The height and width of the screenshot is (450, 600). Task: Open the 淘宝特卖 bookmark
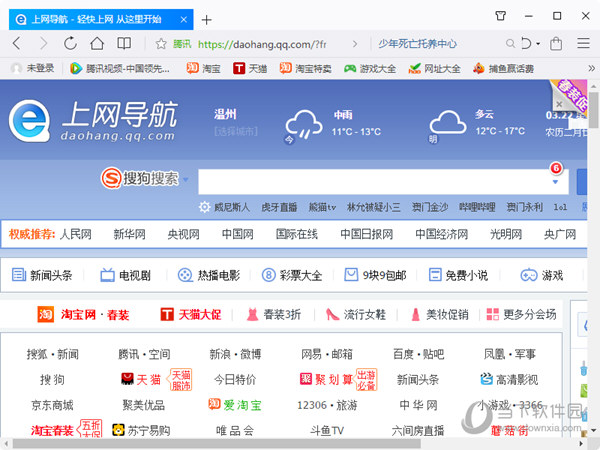pyautogui.click(x=305, y=68)
